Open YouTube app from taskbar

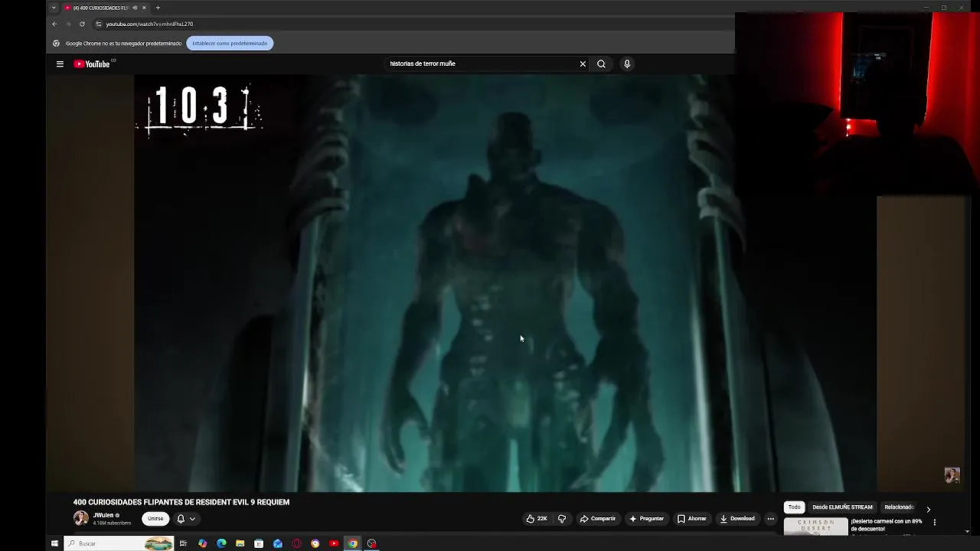(x=334, y=543)
